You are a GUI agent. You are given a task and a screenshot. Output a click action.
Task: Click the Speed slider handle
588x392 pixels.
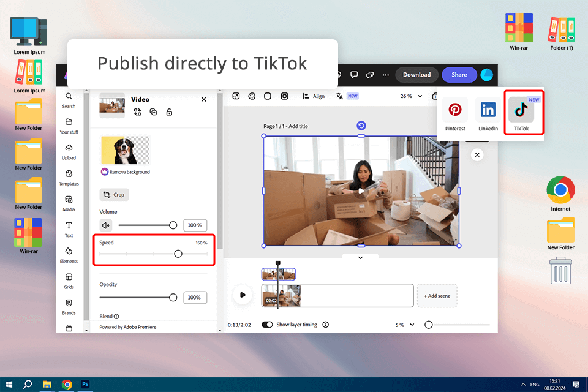178,254
